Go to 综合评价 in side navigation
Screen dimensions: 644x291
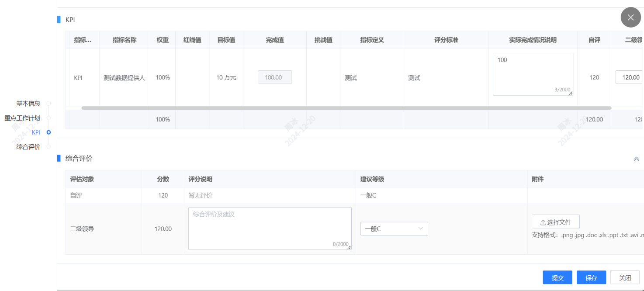[28, 147]
